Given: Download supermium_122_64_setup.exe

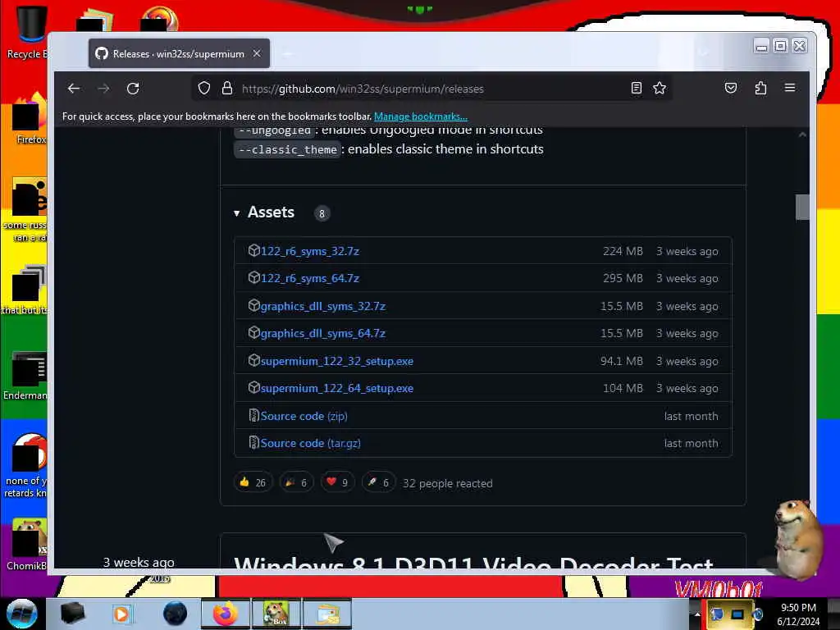Looking at the screenshot, I should click(337, 388).
